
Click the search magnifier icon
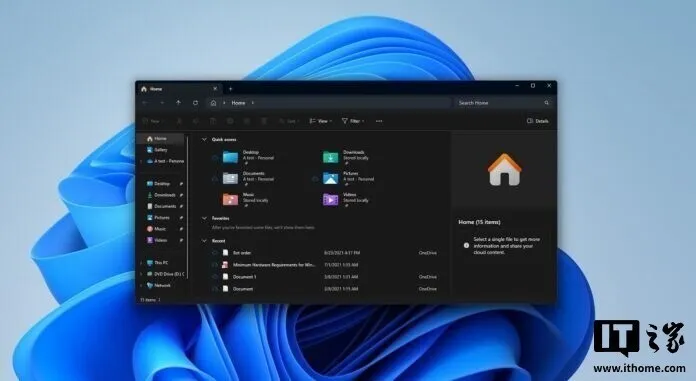[547, 103]
